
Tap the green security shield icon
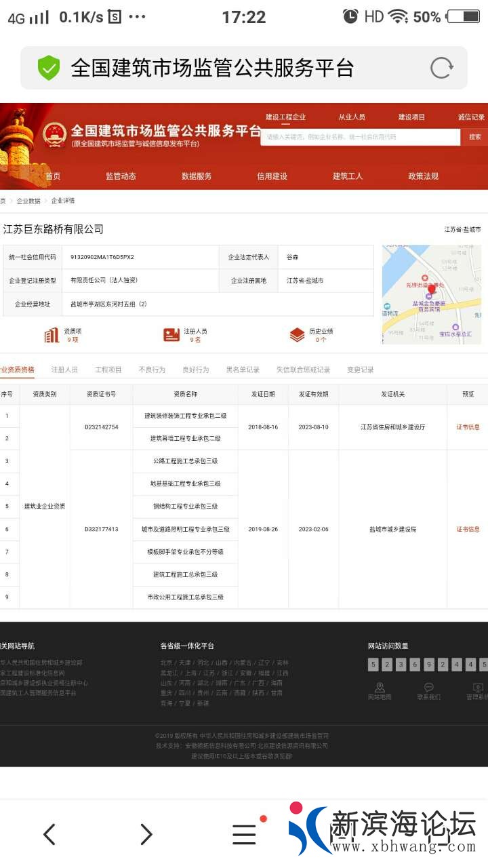(x=49, y=68)
